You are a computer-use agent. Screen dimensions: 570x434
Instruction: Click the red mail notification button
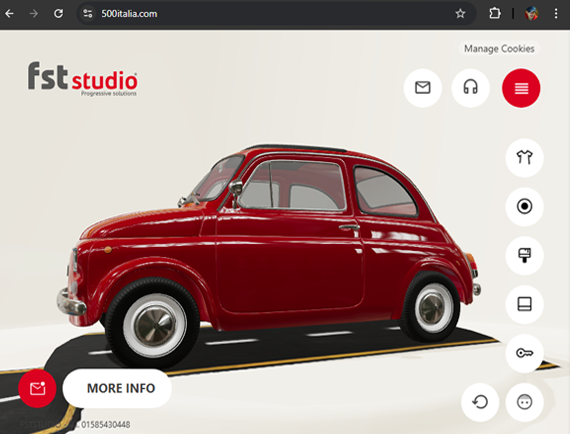(37, 388)
